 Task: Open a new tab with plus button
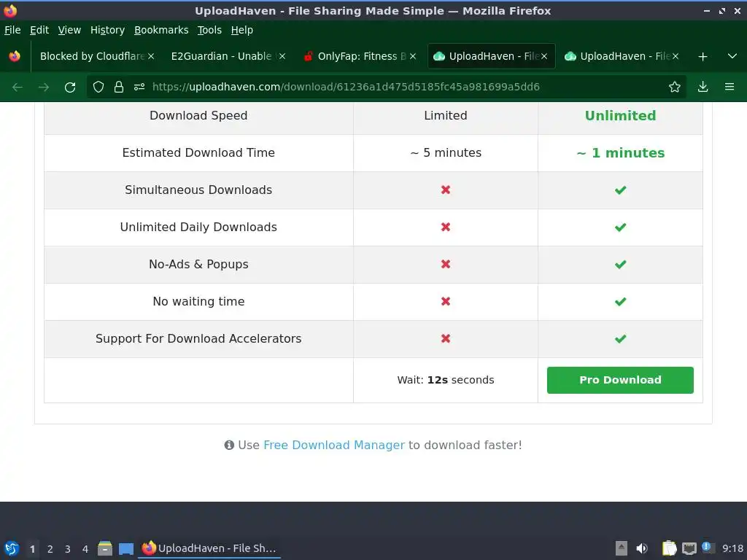703,57
